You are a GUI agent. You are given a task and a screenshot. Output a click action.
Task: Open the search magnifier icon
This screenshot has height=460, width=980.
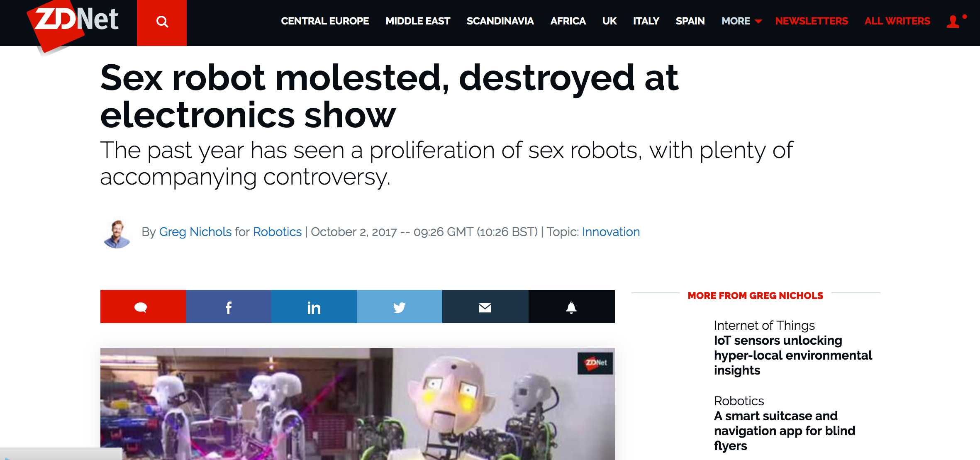click(x=162, y=22)
